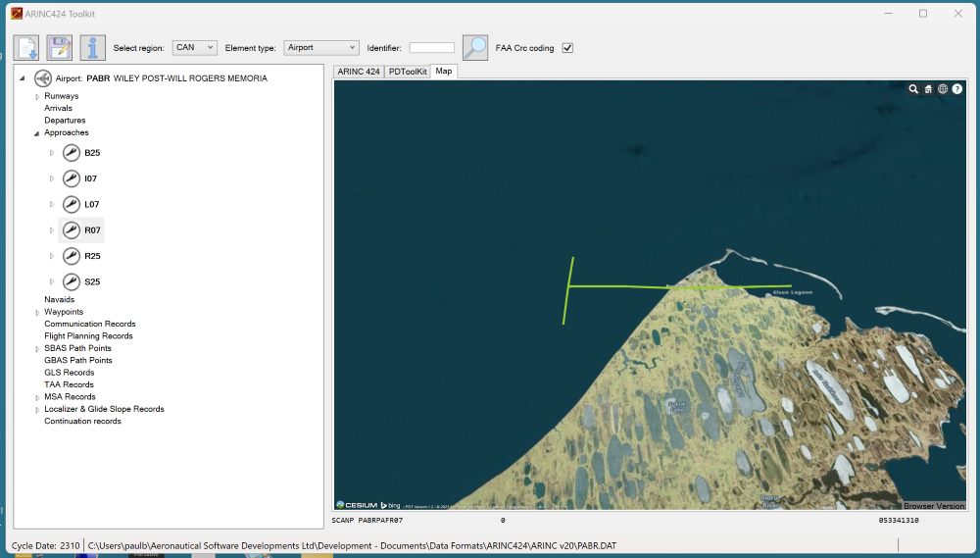
Task: Select Communication Records tree item
Action: pos(90,324)
